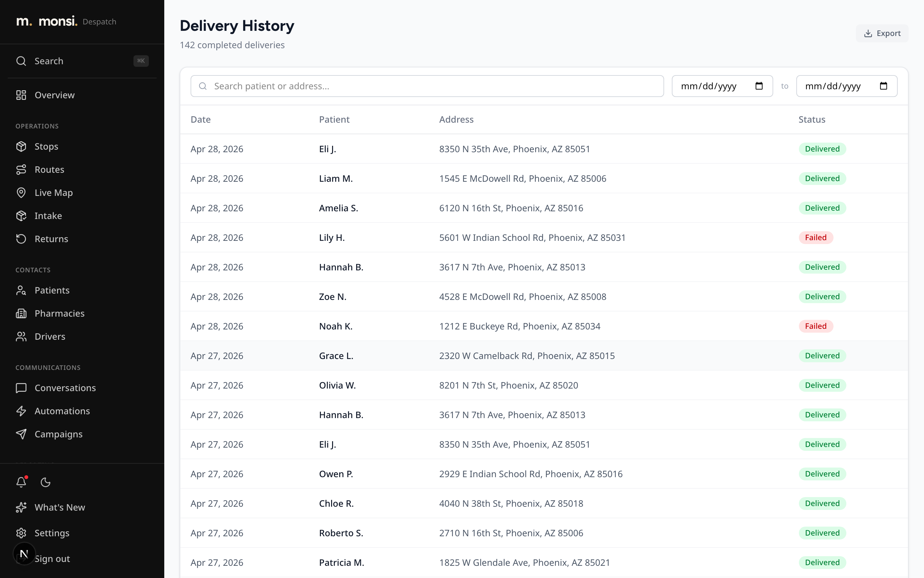Click address 4528 E McDowell Rd
Viewport: 924px width, 578px height.
523,297
